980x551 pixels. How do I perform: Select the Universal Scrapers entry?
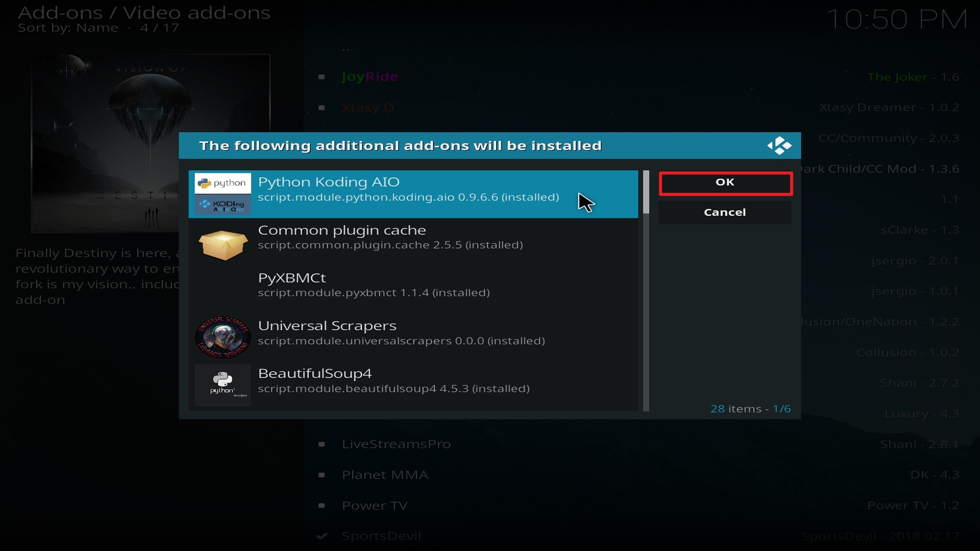(413, 338)
